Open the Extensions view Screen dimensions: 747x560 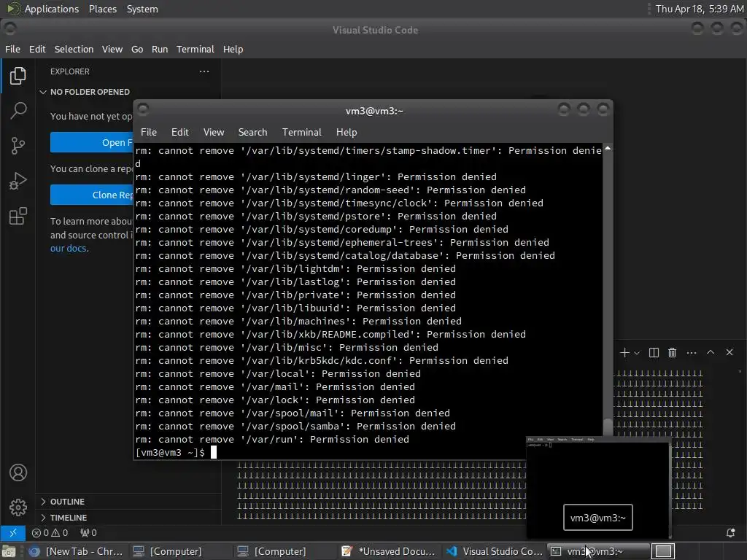[x=18, y=216]
